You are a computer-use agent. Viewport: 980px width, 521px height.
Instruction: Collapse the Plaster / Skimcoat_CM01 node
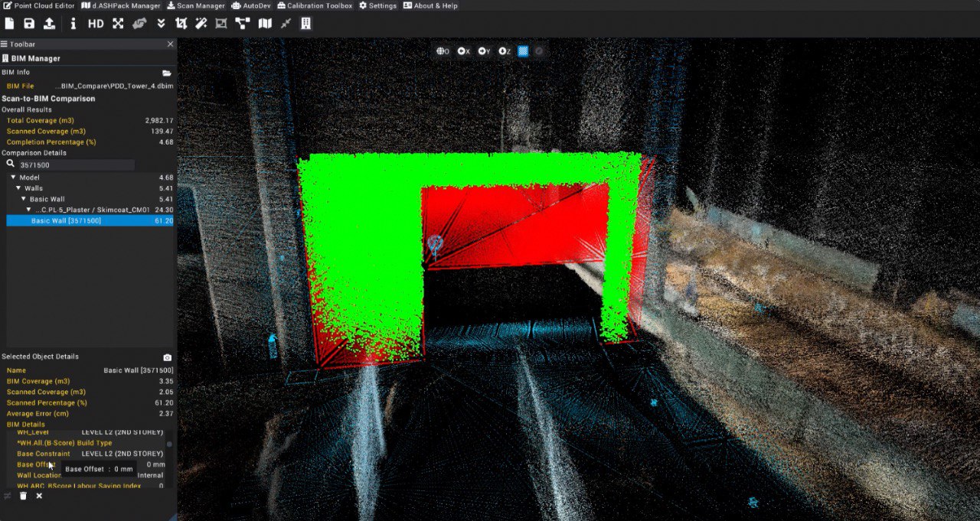[x=28, y=210]
